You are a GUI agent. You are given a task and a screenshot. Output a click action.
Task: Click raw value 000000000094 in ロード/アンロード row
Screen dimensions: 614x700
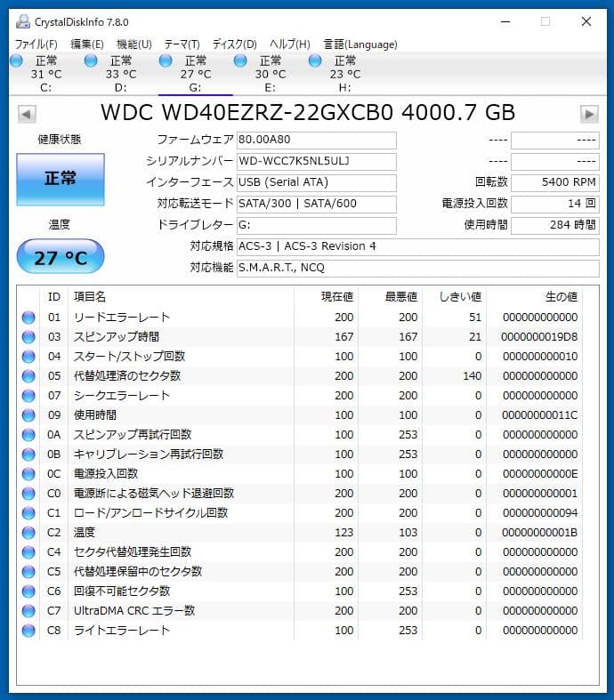(x=540, y=513)
